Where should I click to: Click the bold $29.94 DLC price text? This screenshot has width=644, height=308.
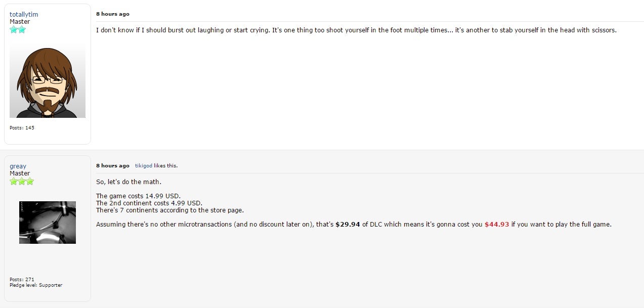[x=348, y=224]
